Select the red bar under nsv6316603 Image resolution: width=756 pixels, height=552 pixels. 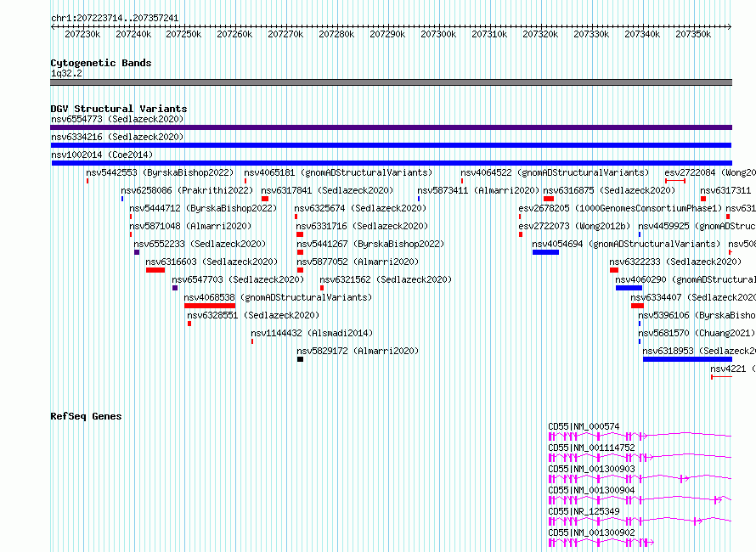(155, 270)
